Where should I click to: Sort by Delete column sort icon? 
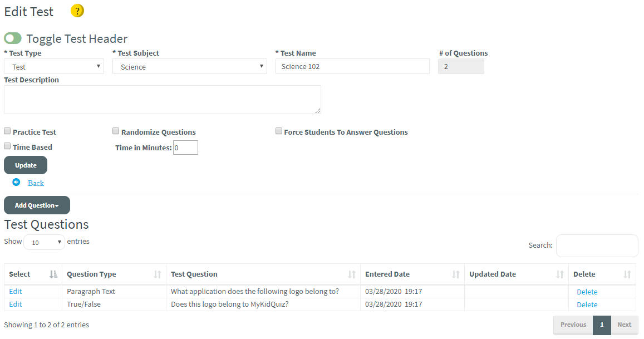[627, 274]
